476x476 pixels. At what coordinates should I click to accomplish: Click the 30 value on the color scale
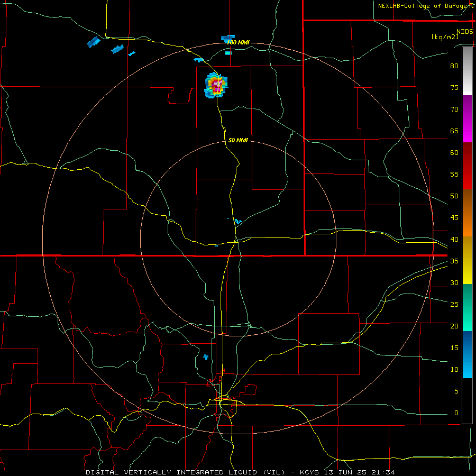tap(454, 282)
